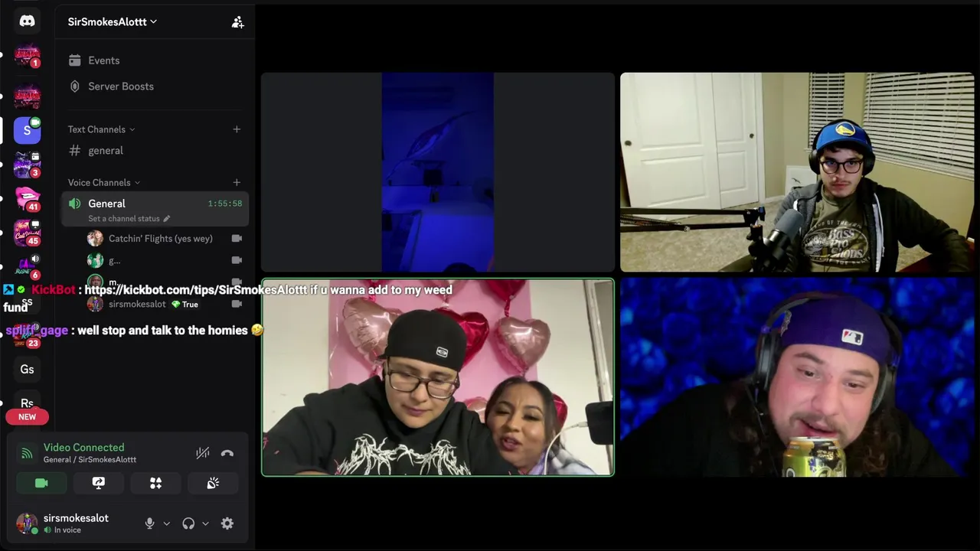Image resolution: width=980 pixels, height=551 pixels.
Task: Invite people using the add-member icon
Action: click(x=237, y=22)
